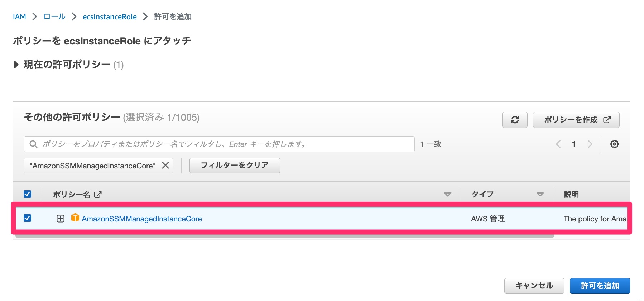Open the AmazonSSMManagedInstanceCore policy link
The image size is (644, 301).
(x=142, y=219)
